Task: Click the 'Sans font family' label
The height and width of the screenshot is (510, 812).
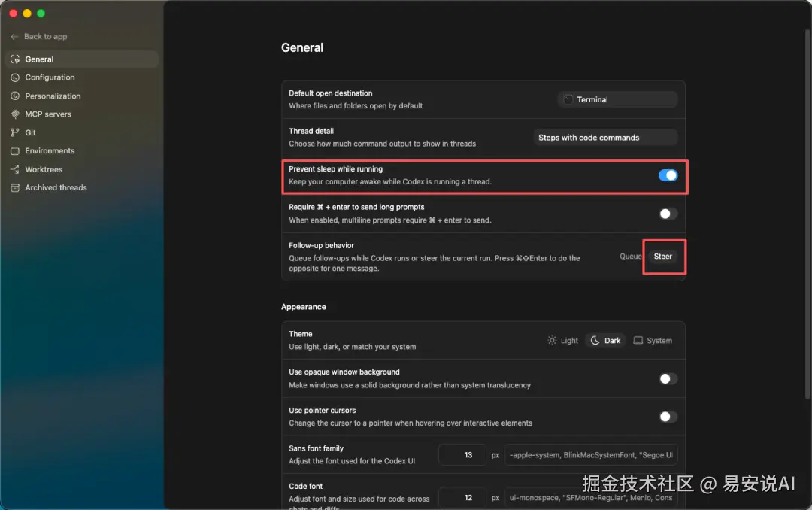Action: click(316, 448)
